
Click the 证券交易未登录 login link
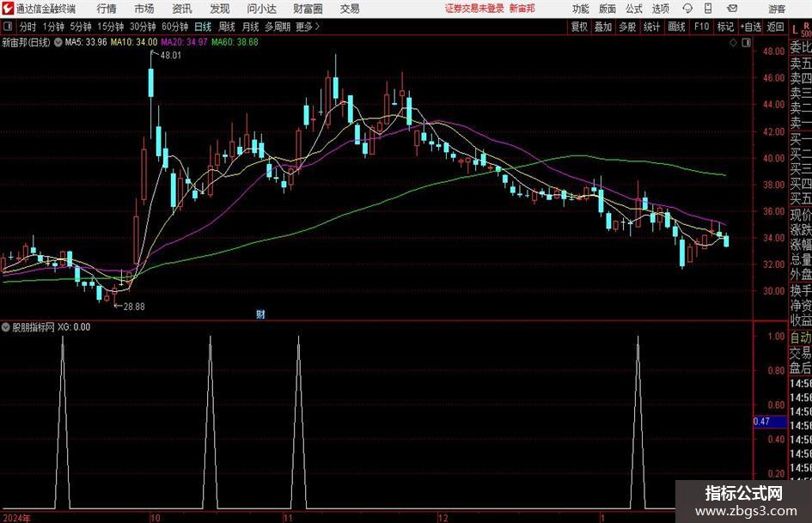(x=474, y=9)
